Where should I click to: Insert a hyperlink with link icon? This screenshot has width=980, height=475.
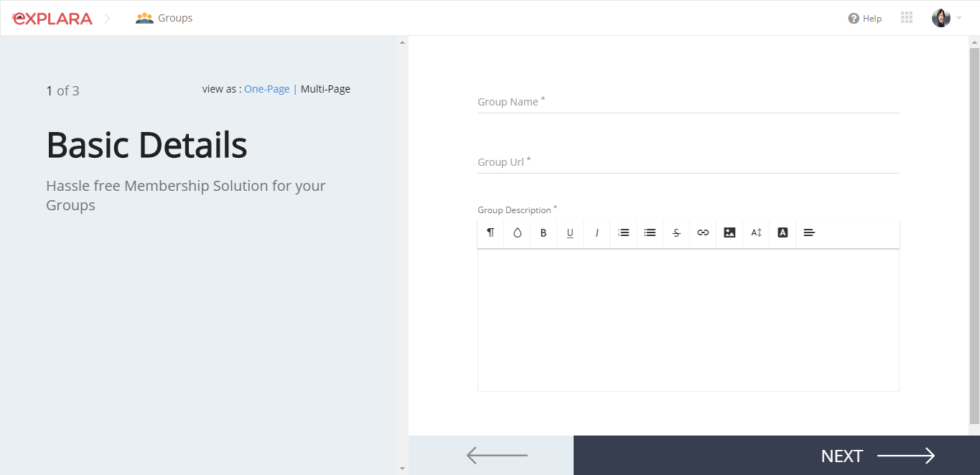coord(703,232)
